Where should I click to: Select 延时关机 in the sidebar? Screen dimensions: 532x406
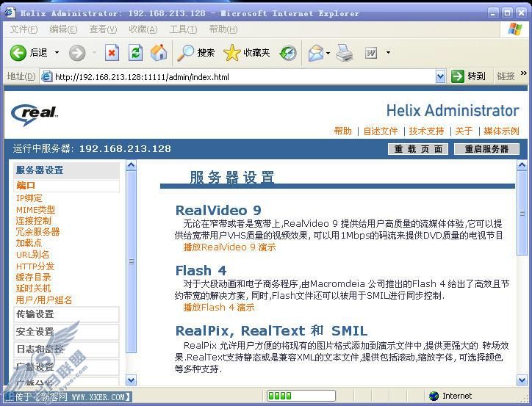[x=33, y=289]
